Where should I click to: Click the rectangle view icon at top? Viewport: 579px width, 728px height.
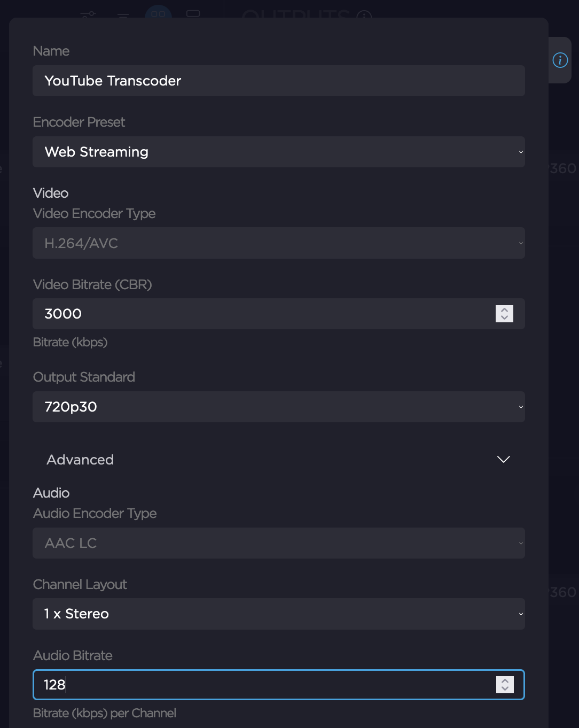193,14
